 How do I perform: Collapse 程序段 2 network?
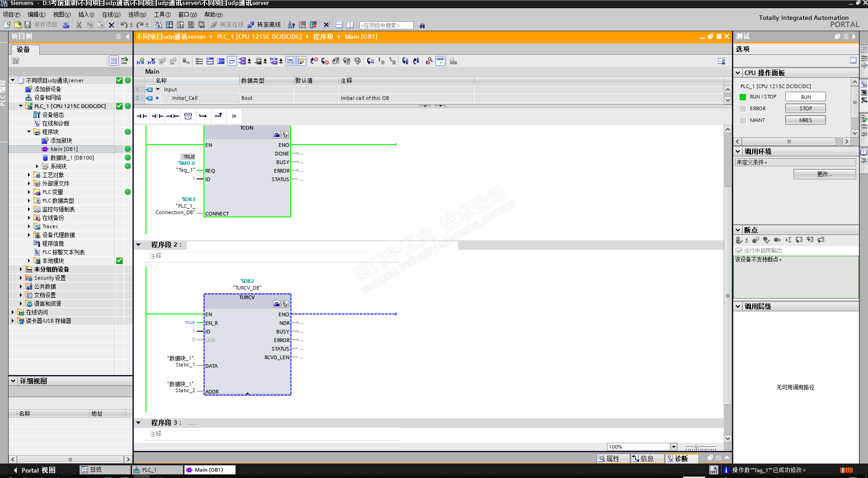pos(138,245)
